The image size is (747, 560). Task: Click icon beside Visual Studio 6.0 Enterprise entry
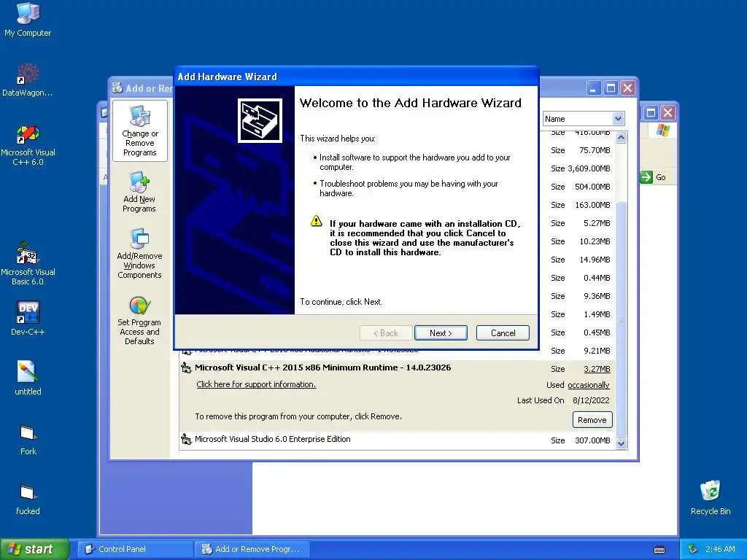(186, 439)
